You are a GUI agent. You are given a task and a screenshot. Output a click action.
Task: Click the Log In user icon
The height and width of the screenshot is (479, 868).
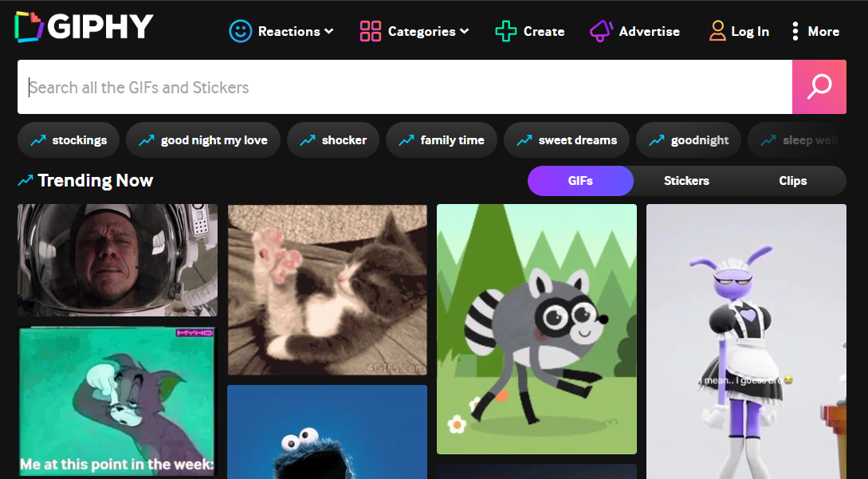(x=717, y=31)
